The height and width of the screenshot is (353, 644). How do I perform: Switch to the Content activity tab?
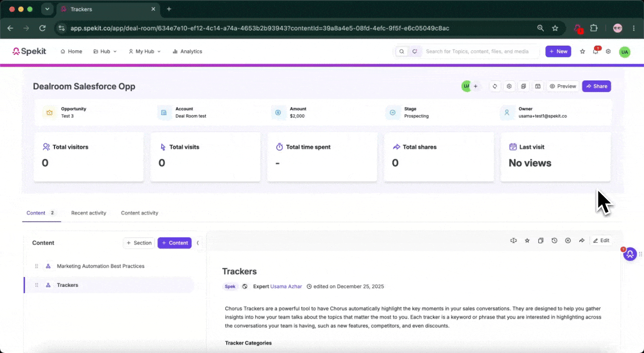pyautogui.click(x=139, y=213)
